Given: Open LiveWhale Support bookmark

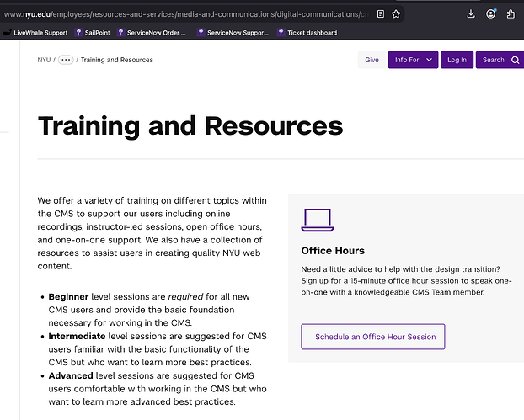Looking at the screenshot, I should (35, 33).
